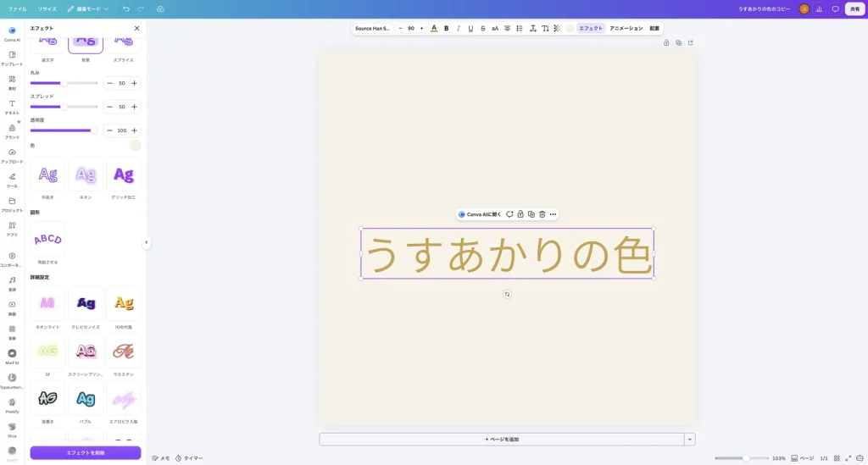Open the メモ notes button
This screenshot has height=465, width=868.
click(161, 458)
